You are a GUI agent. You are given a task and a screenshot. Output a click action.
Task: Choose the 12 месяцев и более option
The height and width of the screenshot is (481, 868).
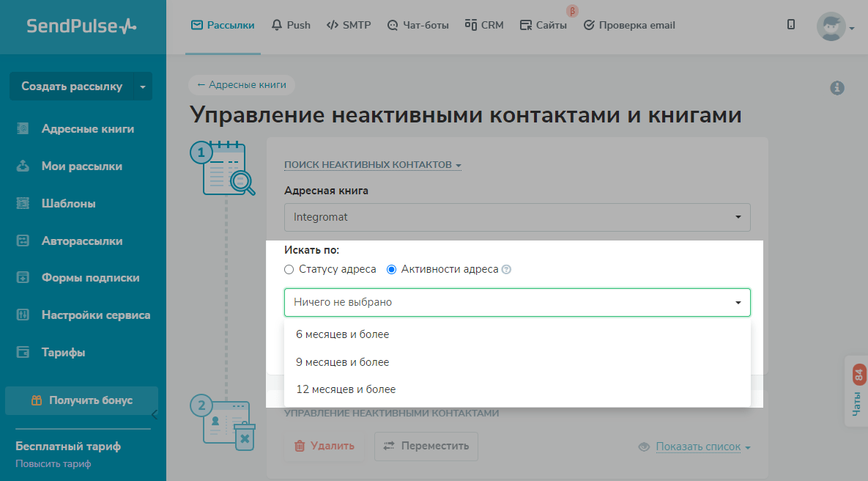pos(346,389)
